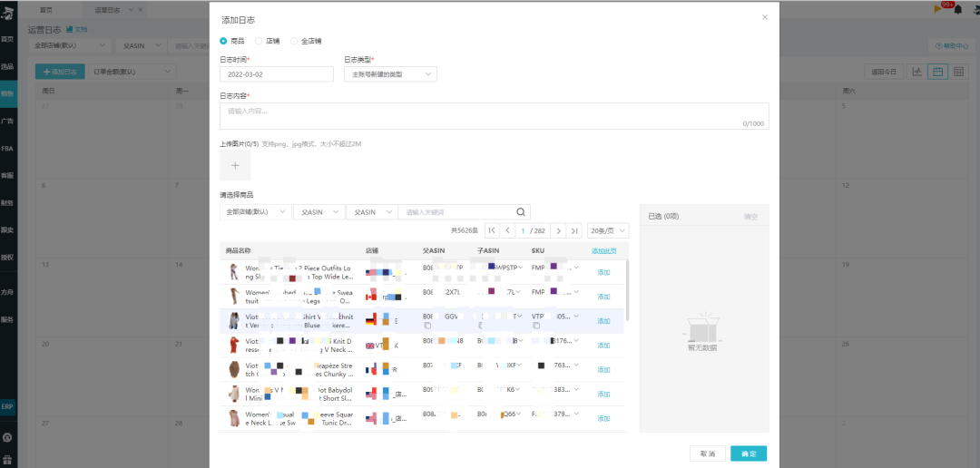Open the 日志类型 dropdown
The width and height of the screenshot is (980, 468).
tap(390, 74)
